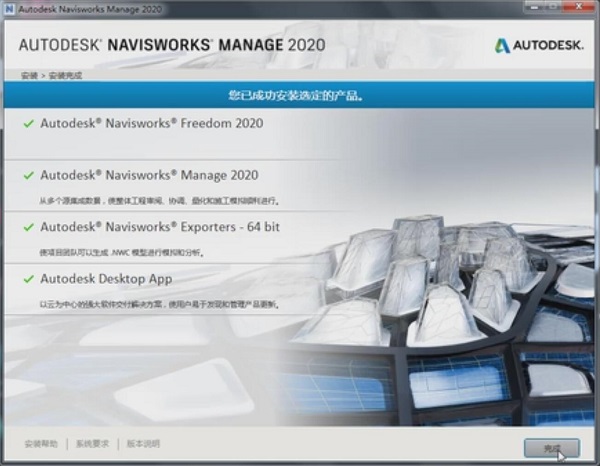The width and height of the screenshot is (600, 466).
Task: Minimize the installer window
Action: [x=535, y=6]
